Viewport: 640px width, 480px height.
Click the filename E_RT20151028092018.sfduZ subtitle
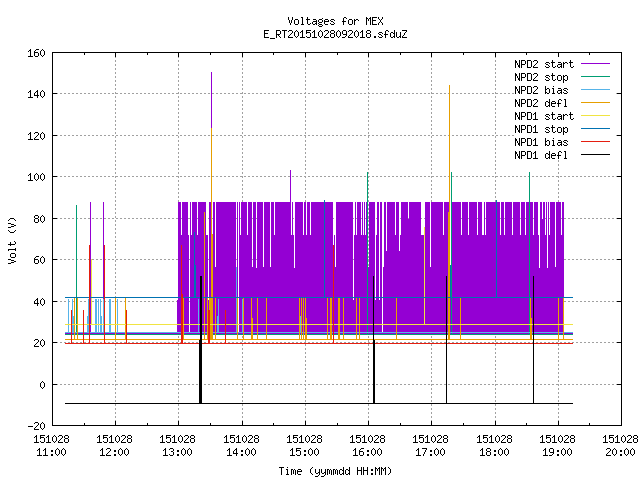[335, 34]
